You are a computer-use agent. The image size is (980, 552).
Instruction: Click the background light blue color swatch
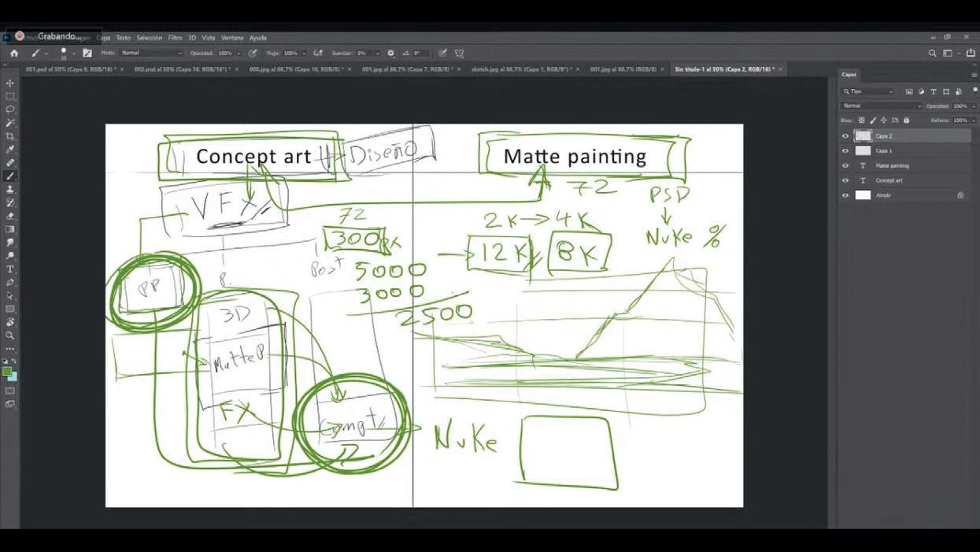pos(13,377)
